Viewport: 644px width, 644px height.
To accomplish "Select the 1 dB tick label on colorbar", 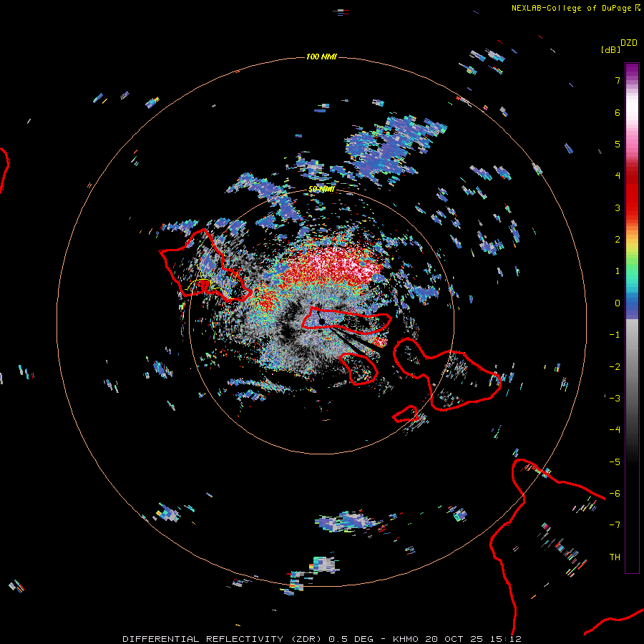I will pyautogui.click(x=618, y=271).
